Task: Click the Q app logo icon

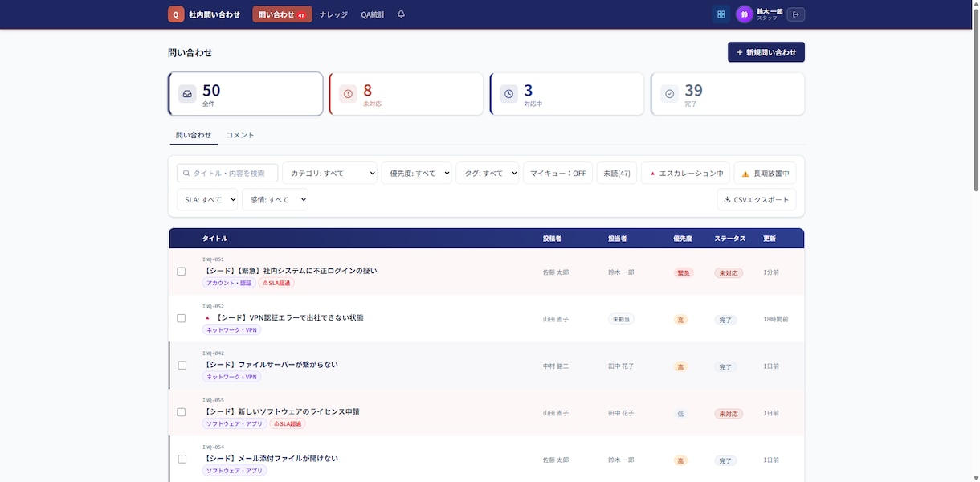Action: coord(176,14)
